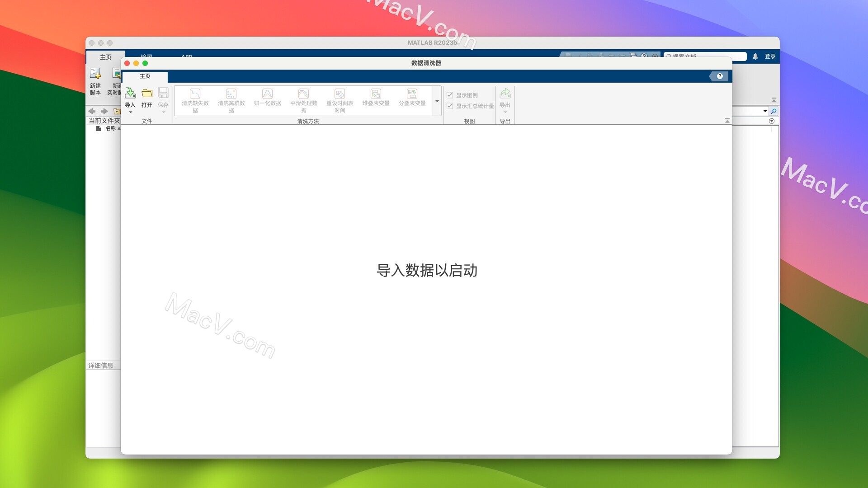This screenshot has height=488, width=868.
Task: Collapse the MATLAB main toolstrip arrow
Action: tap(774, 100)
